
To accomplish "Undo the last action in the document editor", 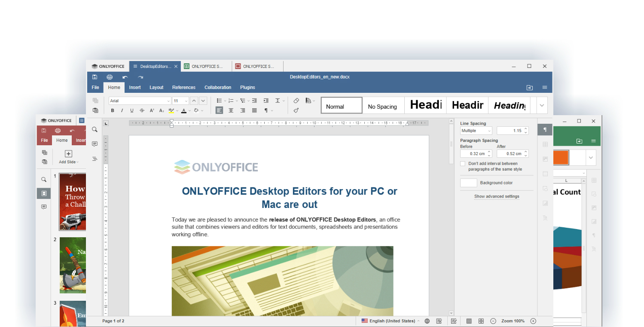I will pos(125,77).
